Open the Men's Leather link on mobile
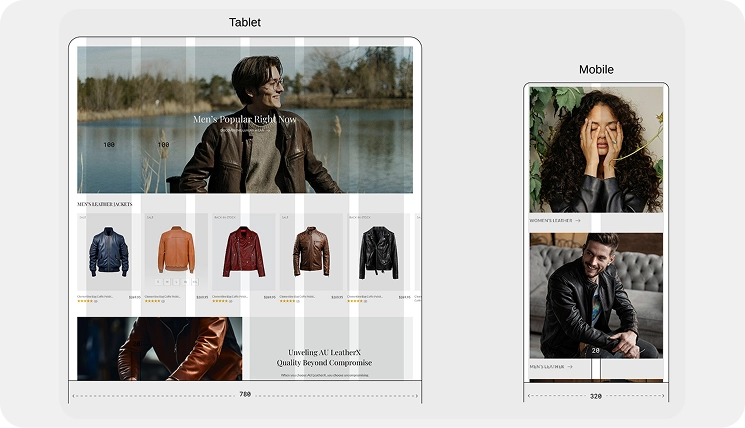The height and width of the screenshot is (428, 745). (545, 367)
